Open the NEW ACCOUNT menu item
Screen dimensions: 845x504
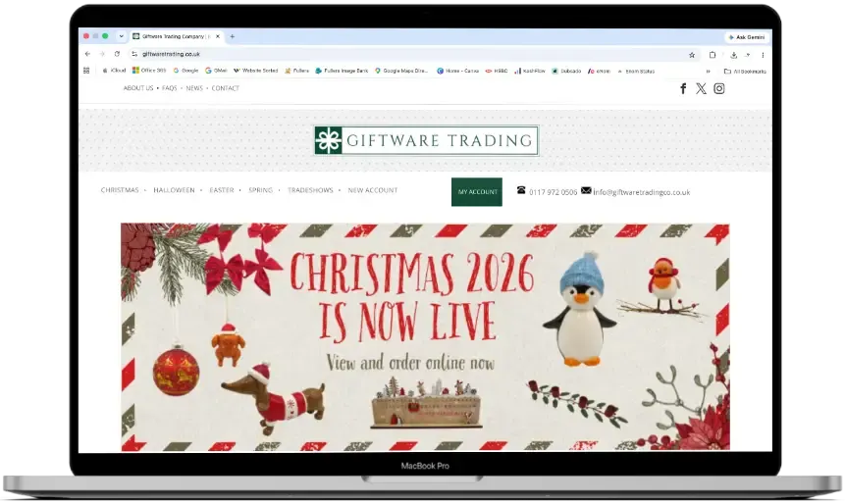click(373, 190)
